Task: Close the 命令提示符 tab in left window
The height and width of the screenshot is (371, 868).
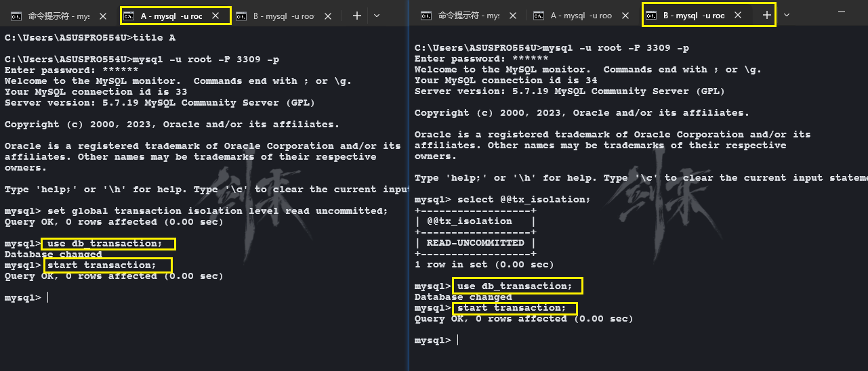Action: 102,16
